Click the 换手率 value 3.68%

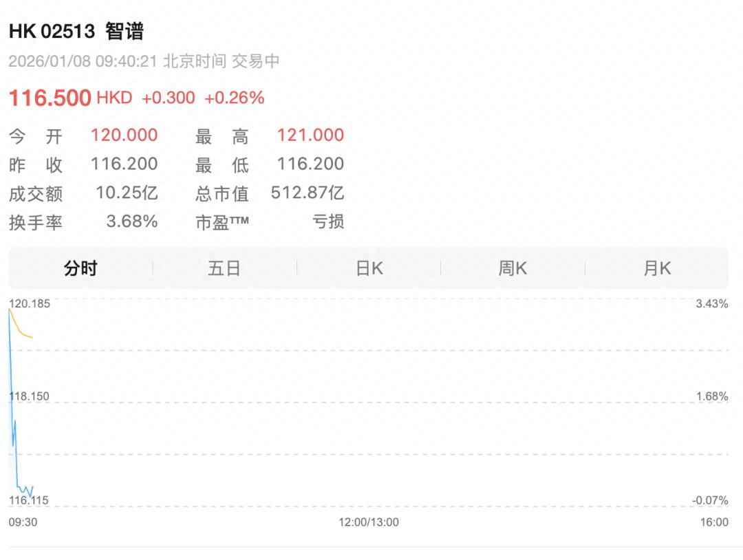(x=132, y=222)
